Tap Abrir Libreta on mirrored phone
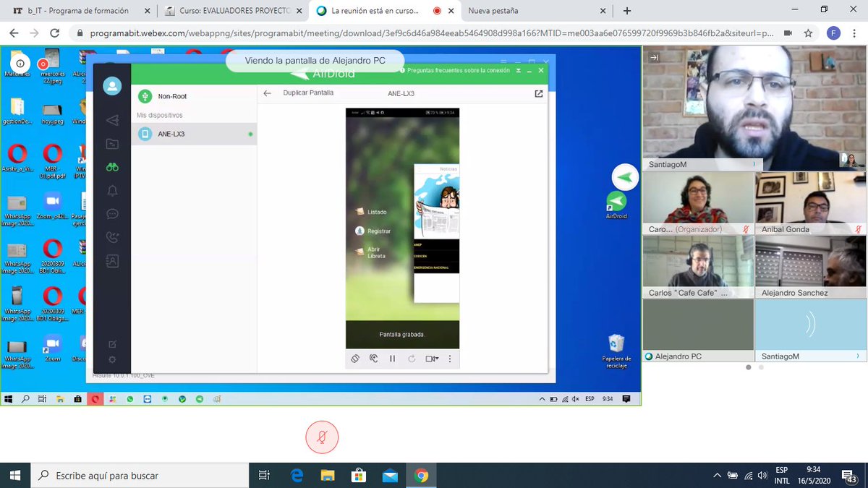The width and height of the screenshot is (868, 488). coord(371,252)
